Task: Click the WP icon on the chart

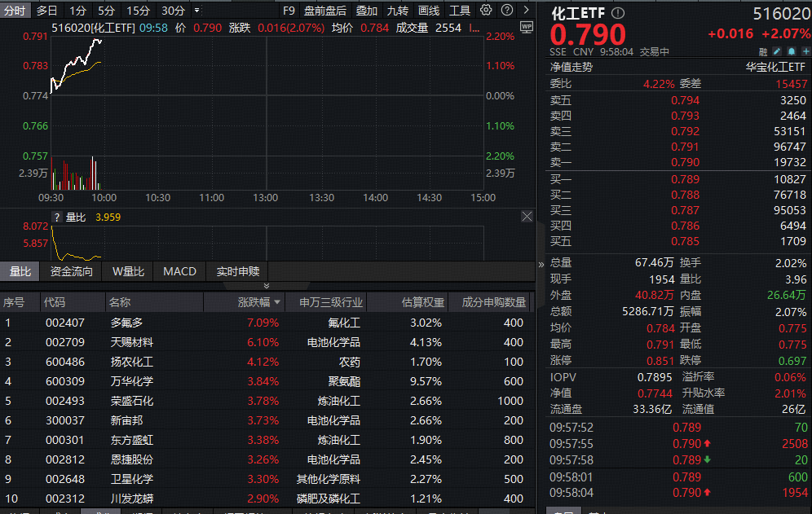Action: [x=527, y=28]
